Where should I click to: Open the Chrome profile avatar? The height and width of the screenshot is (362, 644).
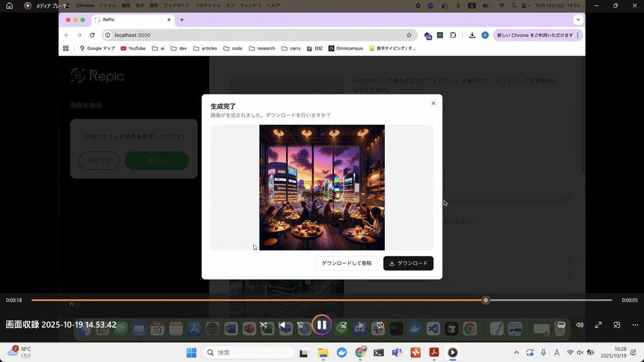[x=485, y=35]
